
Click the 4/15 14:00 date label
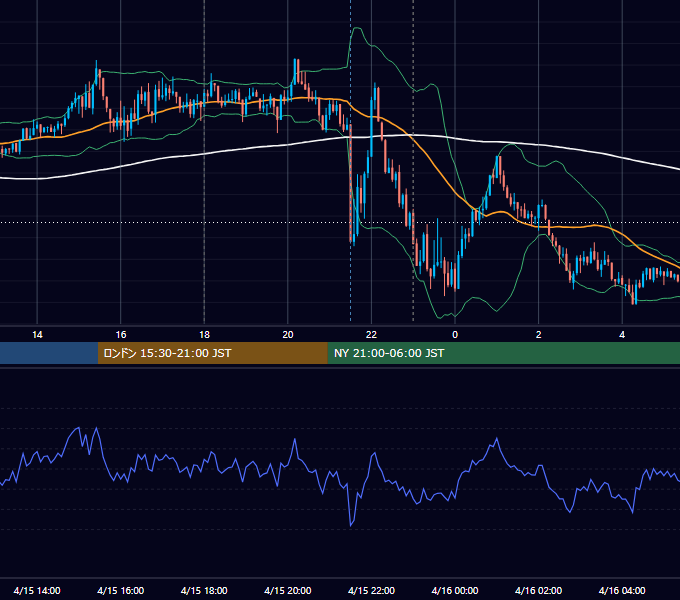click(37, 590)
